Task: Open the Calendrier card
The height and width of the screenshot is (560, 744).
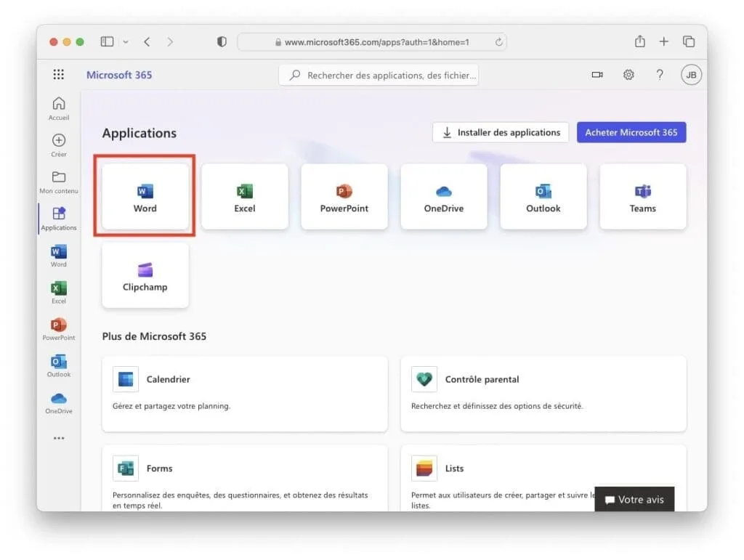Action: pos(245,394)
